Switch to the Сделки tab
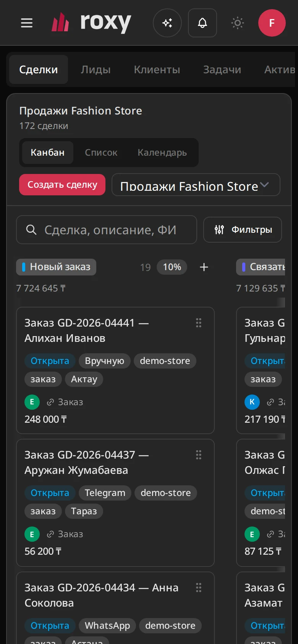 (x=39, y=69)
